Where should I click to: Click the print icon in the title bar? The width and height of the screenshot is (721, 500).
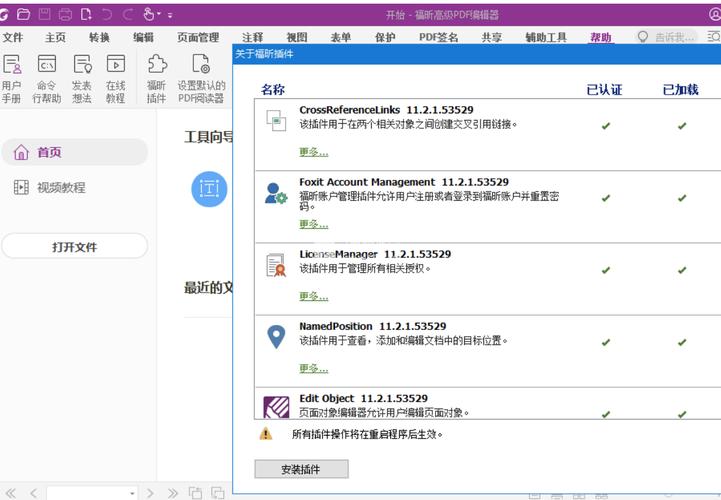pos(65,14)
